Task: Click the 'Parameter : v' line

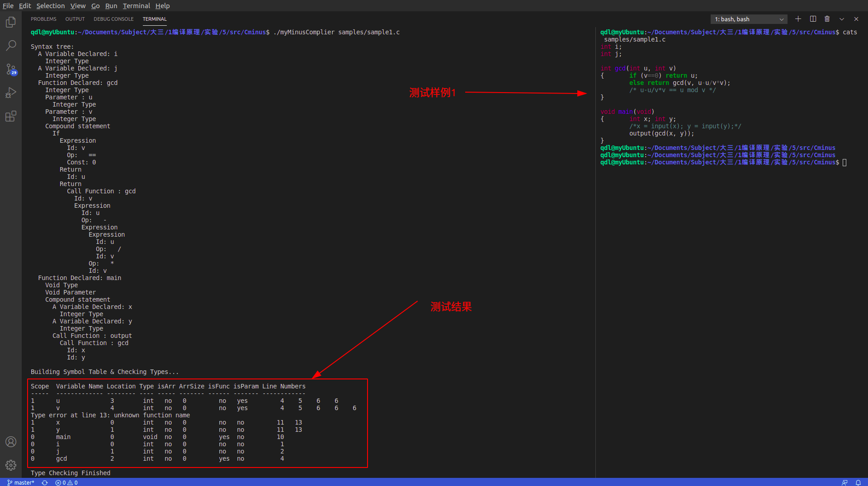Action: [69, 112]
